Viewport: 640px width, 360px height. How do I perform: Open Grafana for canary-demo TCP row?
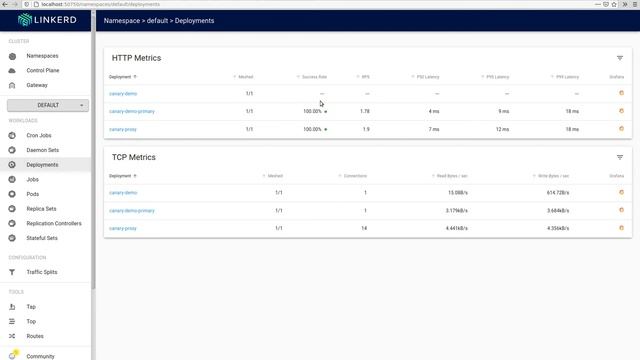pyautogui.click(x=621, y=192)
